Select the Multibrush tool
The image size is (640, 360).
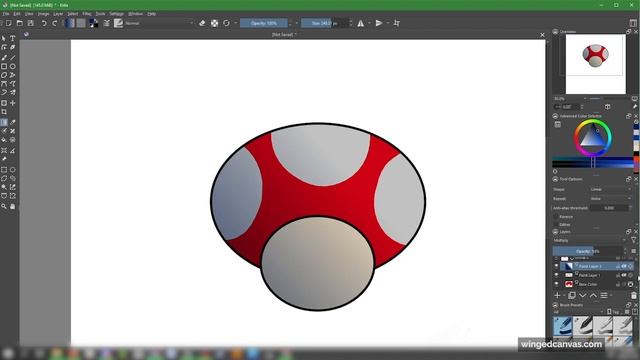coord(13,93)
